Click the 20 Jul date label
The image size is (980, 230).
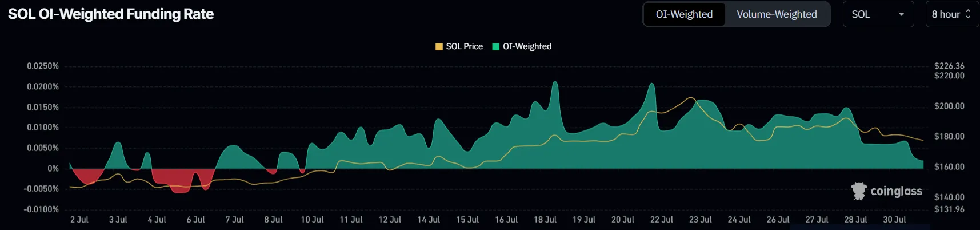(623, 220)
